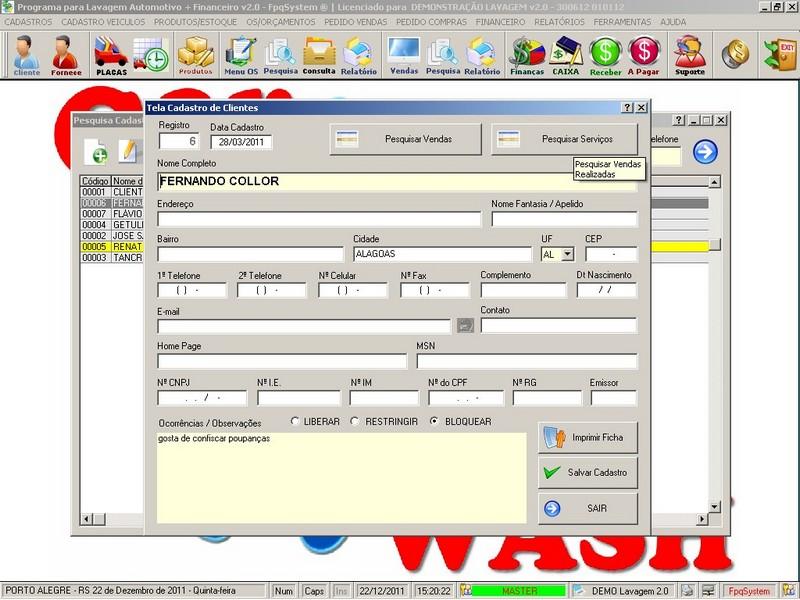The width and height of the screenshot is (800, 600).
Task: Open the Suporte help icon
Action: click(690, 55)
